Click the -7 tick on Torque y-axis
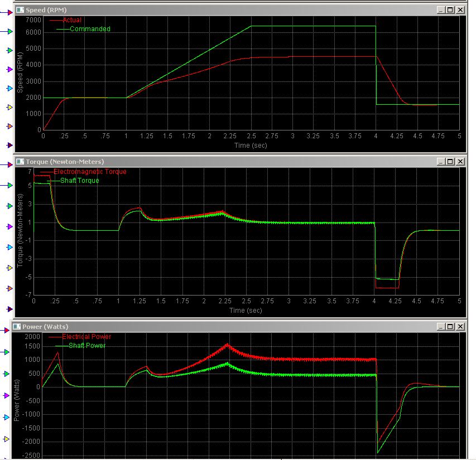Image resolution: width=476 pixels, height=460 pixels. (x=28, y=294)
